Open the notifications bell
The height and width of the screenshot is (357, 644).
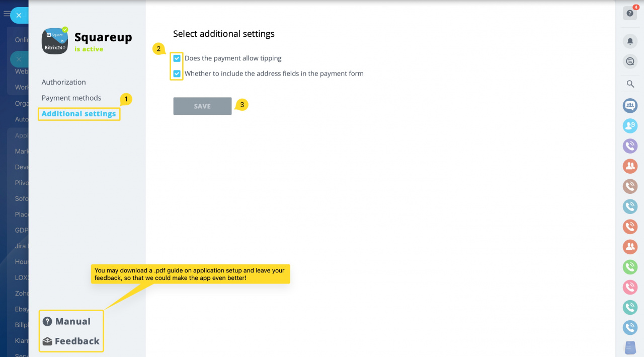point(629,41)
